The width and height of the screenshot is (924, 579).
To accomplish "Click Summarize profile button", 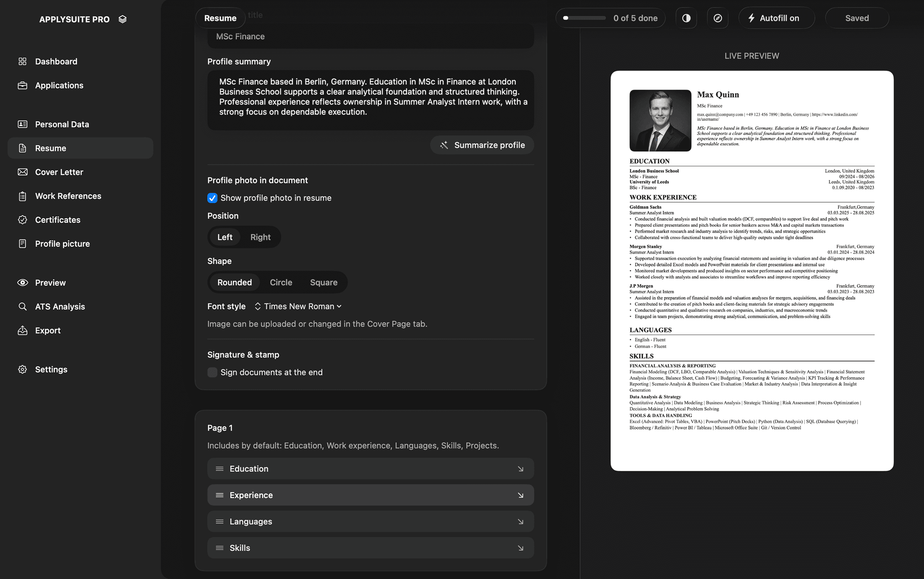I will tap(482, 145).
